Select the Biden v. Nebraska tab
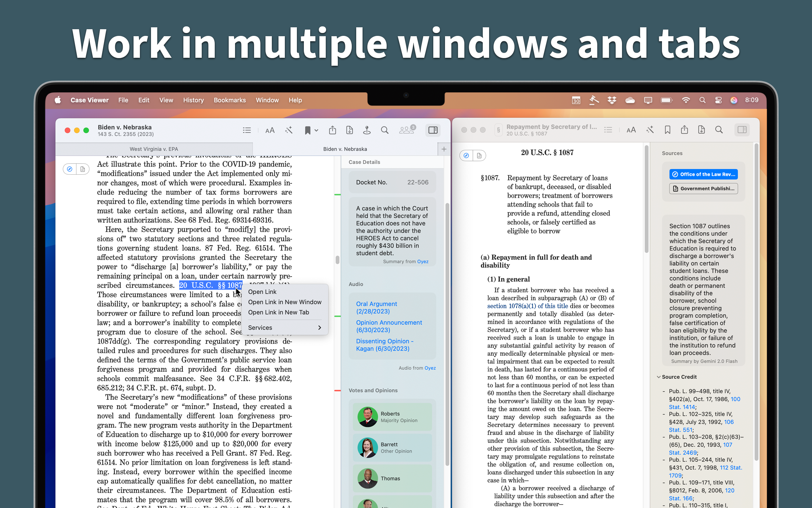The height and width of the screenshot is (508, 812). click(x=345, y=149)
